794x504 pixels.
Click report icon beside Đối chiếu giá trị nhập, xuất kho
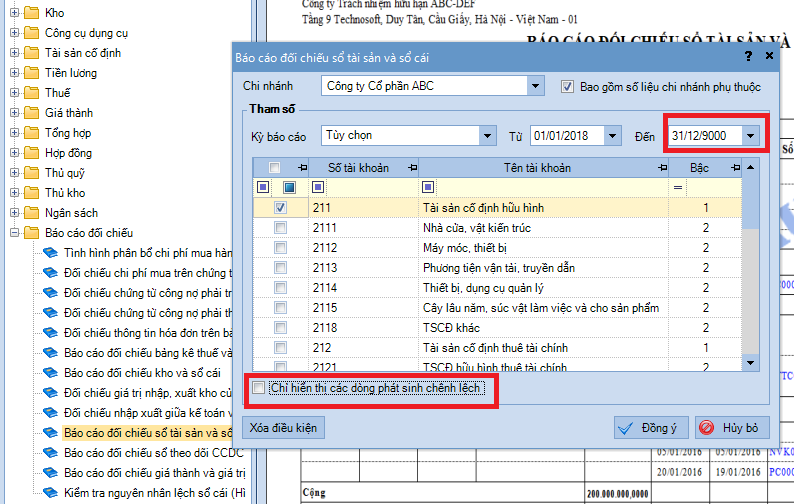50,393
